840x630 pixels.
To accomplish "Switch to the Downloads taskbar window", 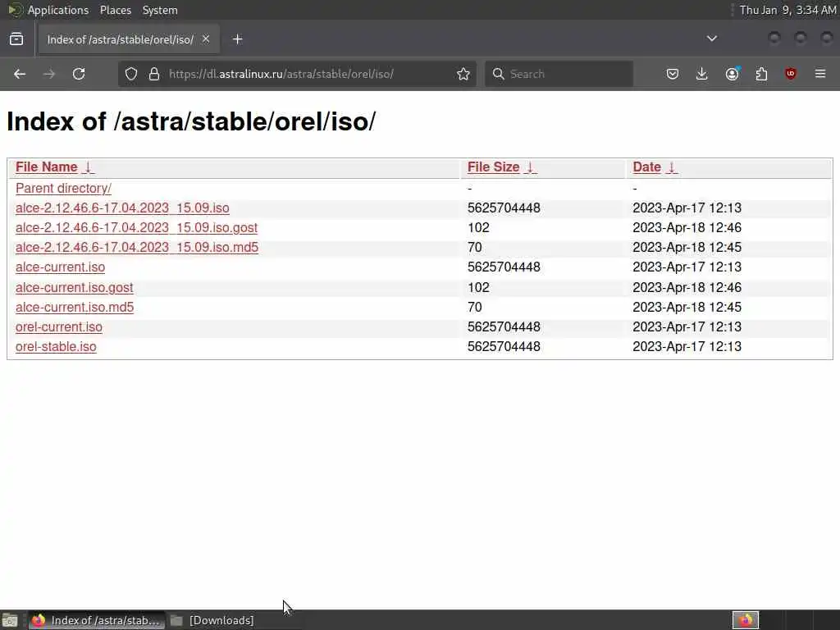I will coord(212,620).
